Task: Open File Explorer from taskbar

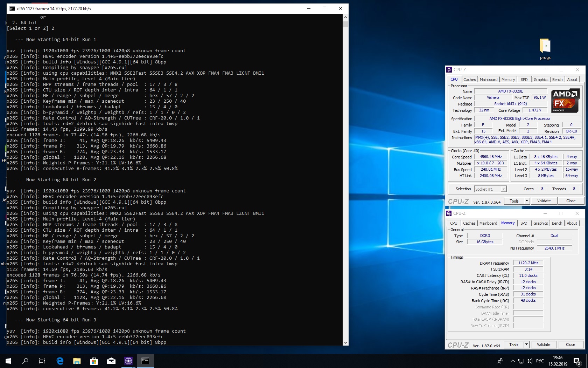Action: [x=77, y=361]
